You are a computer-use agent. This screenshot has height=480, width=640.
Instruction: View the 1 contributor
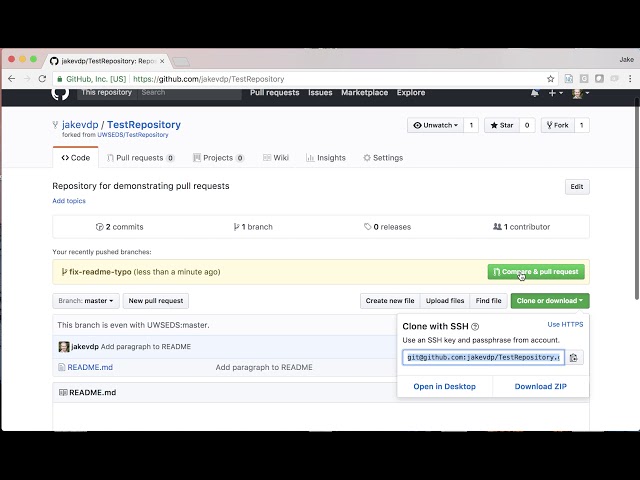tap(522, 227)
